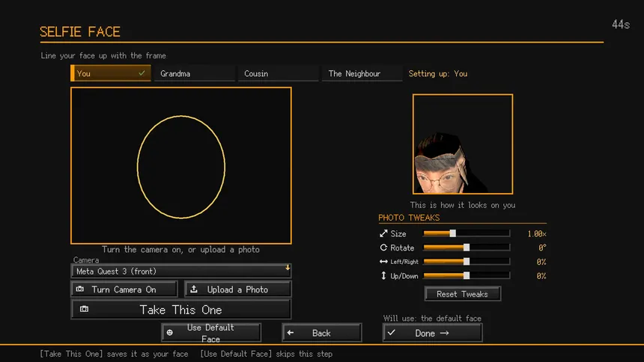Click the PHOTO TWEAKS heading
644x362 pixels.
pos(409,218)
